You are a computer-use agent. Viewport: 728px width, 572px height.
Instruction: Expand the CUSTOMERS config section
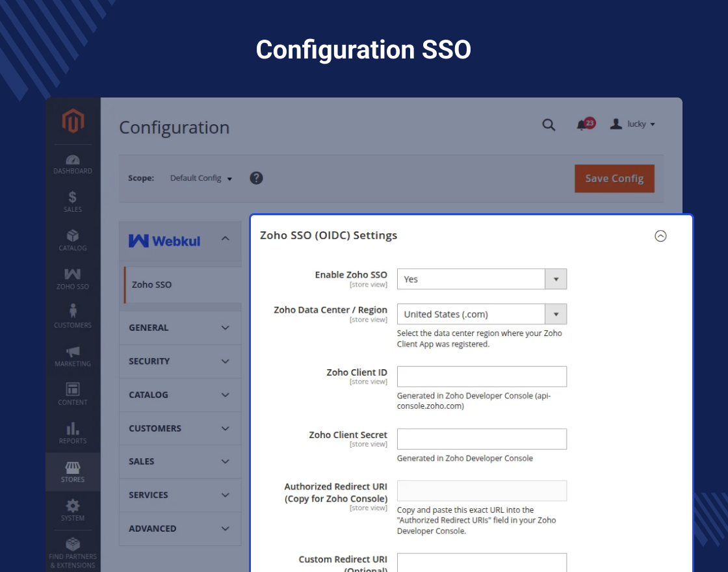pyautogui.click(x=180, y=428)
